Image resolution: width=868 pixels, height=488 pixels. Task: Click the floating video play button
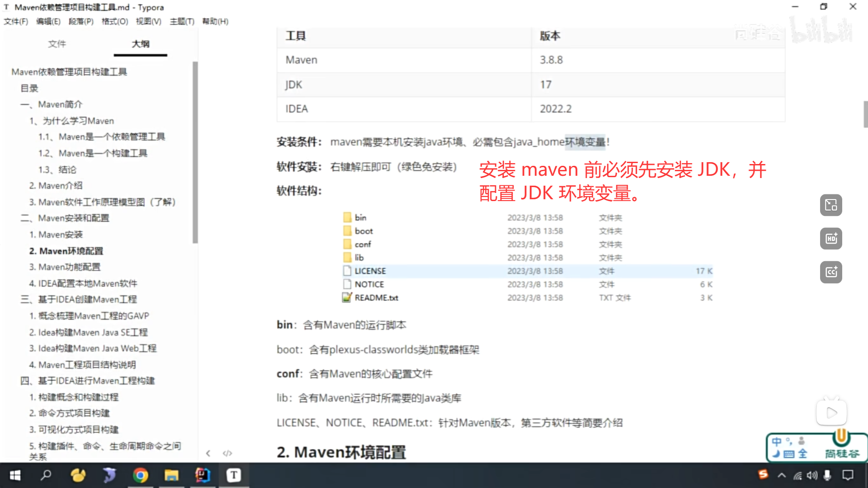pos(831,413)
